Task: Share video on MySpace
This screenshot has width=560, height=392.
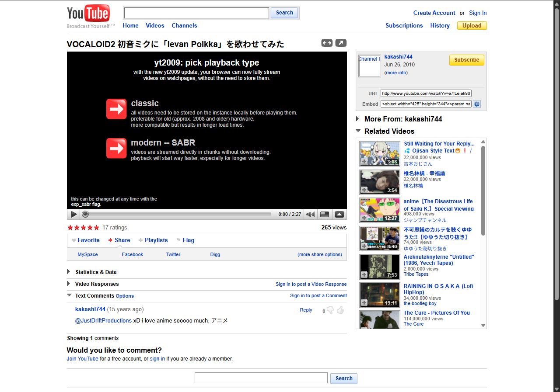Action: 87,254
